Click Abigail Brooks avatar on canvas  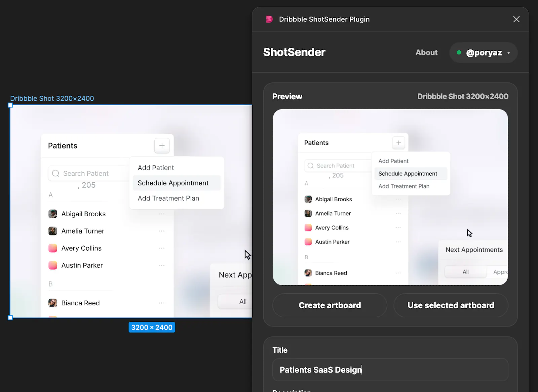[x=53, y=214]
